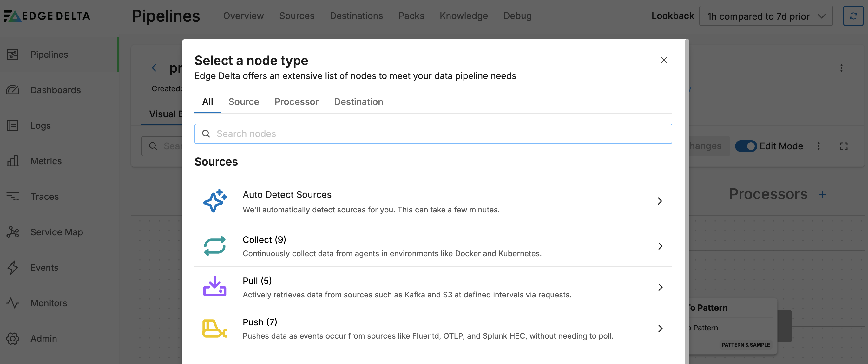Open the Lookback period dropdown

(x=766, y=16)
